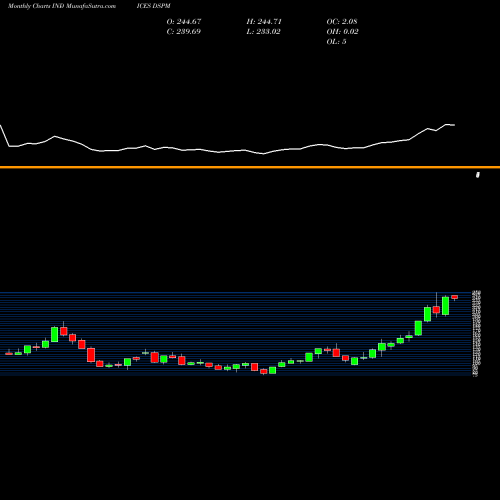Click the close value 'C: 239.69'

[184, 32]
